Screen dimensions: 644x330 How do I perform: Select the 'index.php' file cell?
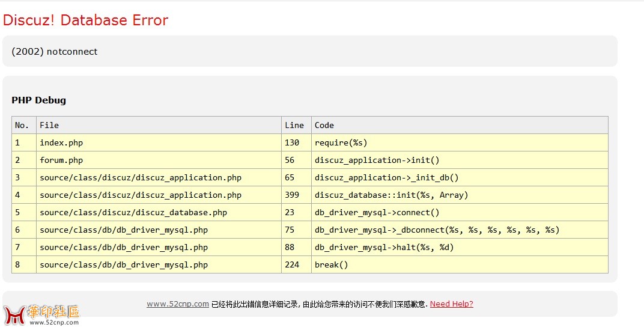159,142
